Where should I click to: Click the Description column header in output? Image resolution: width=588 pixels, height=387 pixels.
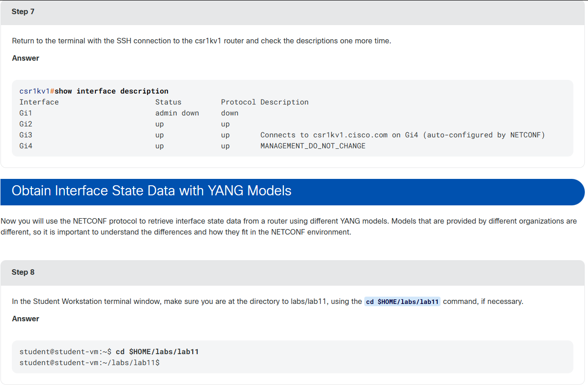[284, 102]
